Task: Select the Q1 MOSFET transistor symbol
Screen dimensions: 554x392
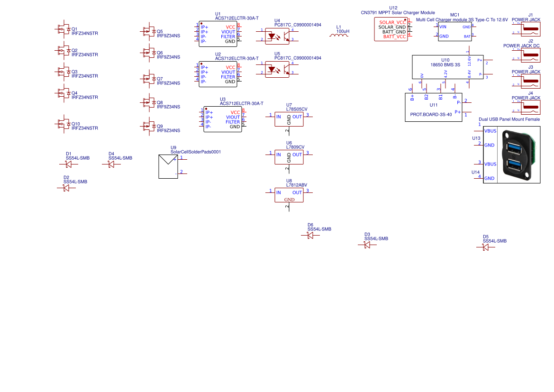Action: [x=63, y=29]
